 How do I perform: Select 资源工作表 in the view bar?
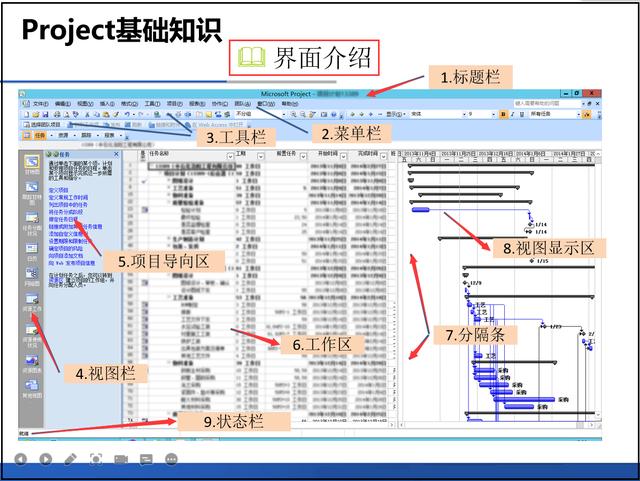[x=32, y=303]
